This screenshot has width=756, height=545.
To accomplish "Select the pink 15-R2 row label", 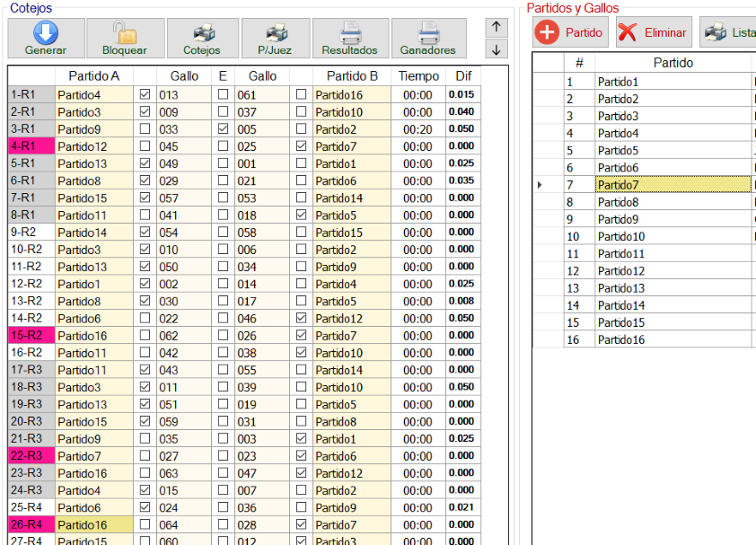I will pos(31,335).
